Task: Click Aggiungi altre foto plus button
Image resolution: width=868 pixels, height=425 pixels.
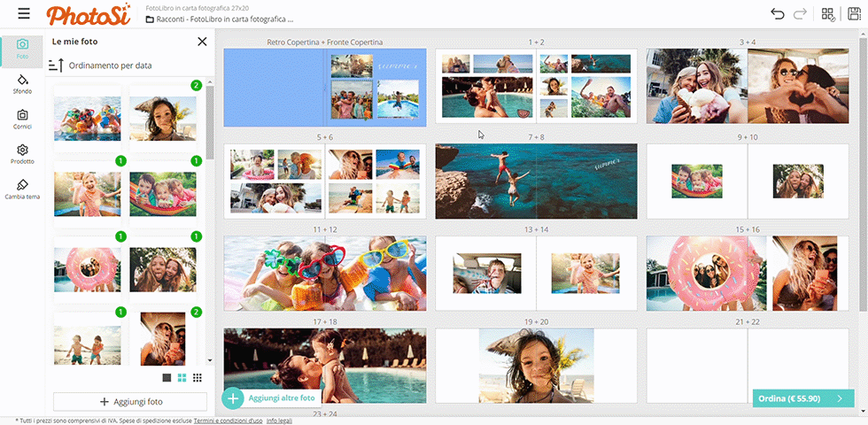Action: tap(232, 398)
